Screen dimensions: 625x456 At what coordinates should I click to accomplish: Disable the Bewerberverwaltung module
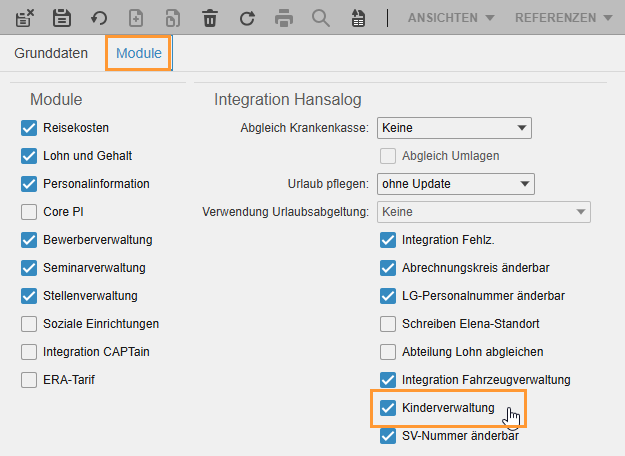click(x=29, y=240)
